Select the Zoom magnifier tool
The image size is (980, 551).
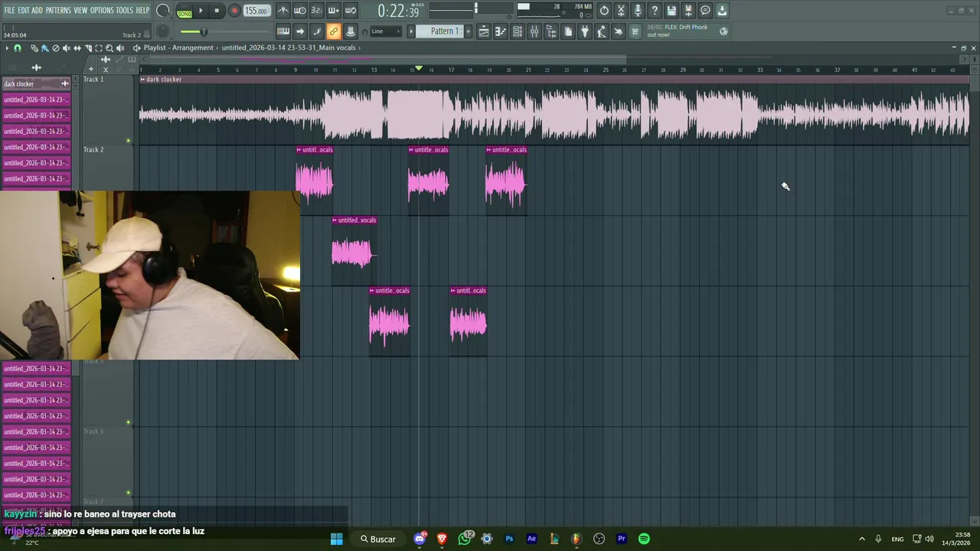[109, 48]
